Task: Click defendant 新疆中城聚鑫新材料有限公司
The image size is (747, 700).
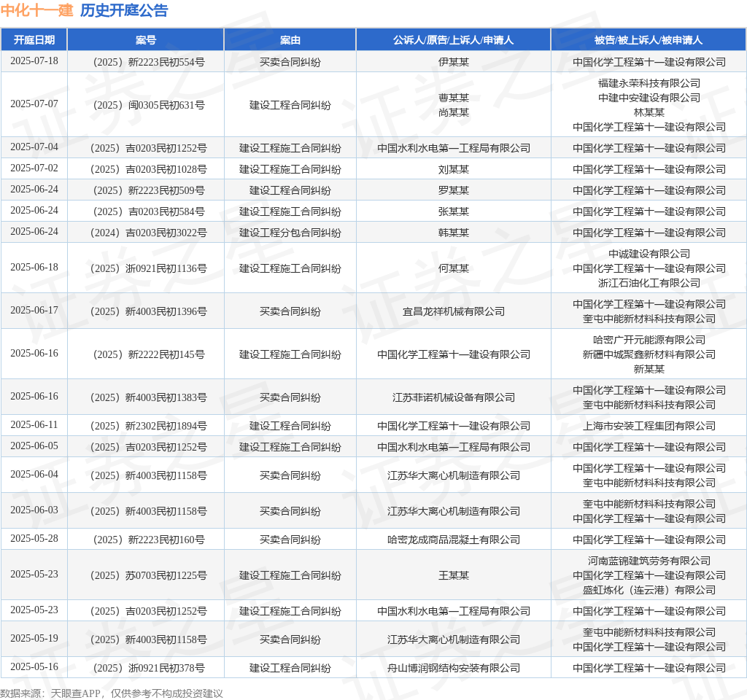Action: (x=649, y=354)
